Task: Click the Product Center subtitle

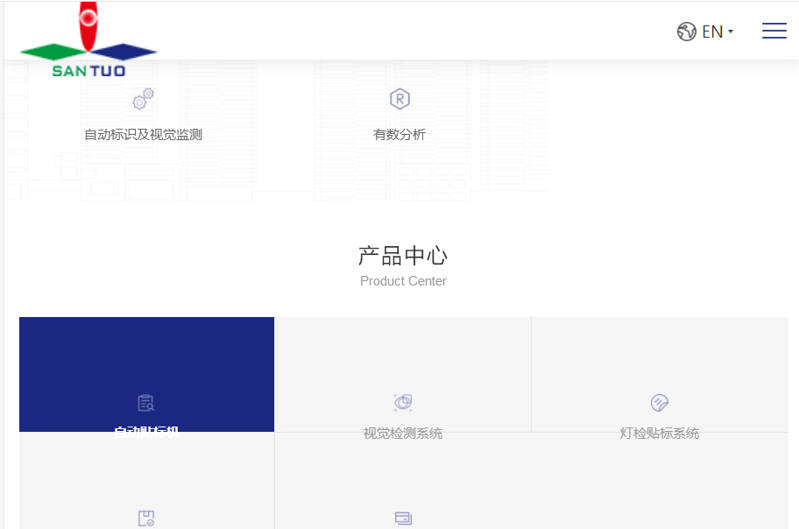Action: (403, 281)
